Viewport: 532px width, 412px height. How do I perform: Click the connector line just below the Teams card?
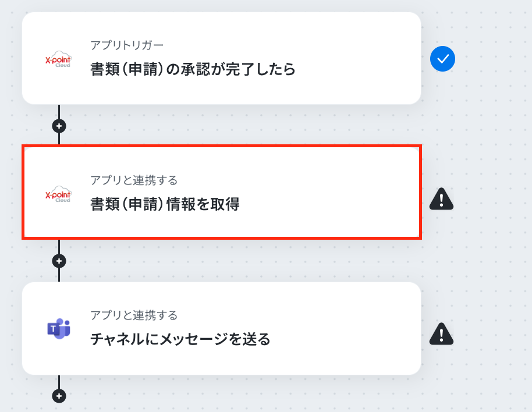click(x=59, y=382)
